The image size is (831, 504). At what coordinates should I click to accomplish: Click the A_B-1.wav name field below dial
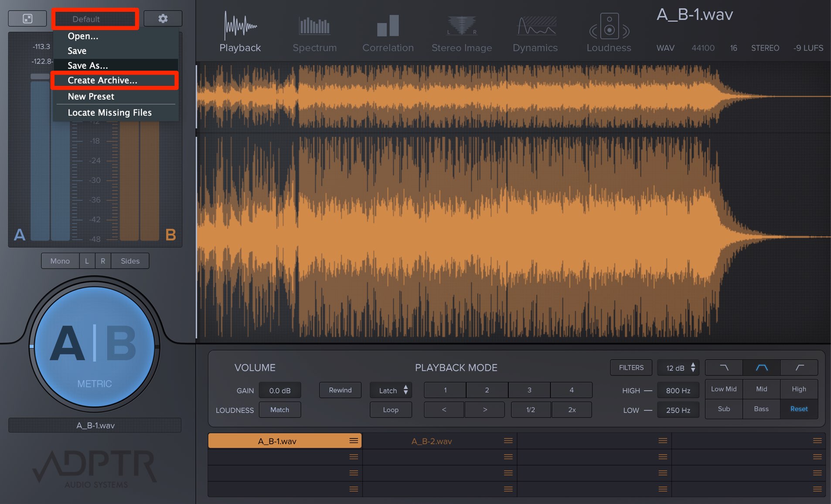click(x=95, y=425)
